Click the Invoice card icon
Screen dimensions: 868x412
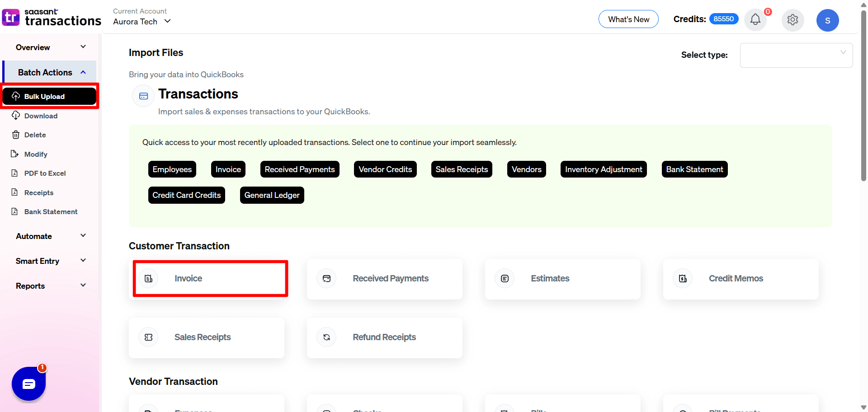149,278
